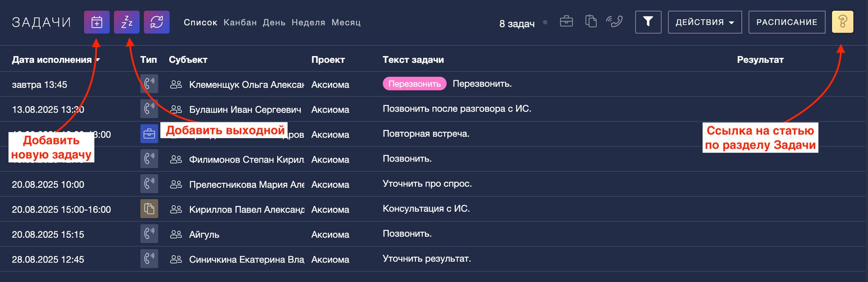Click the pink Перезвонить tag

415,84
